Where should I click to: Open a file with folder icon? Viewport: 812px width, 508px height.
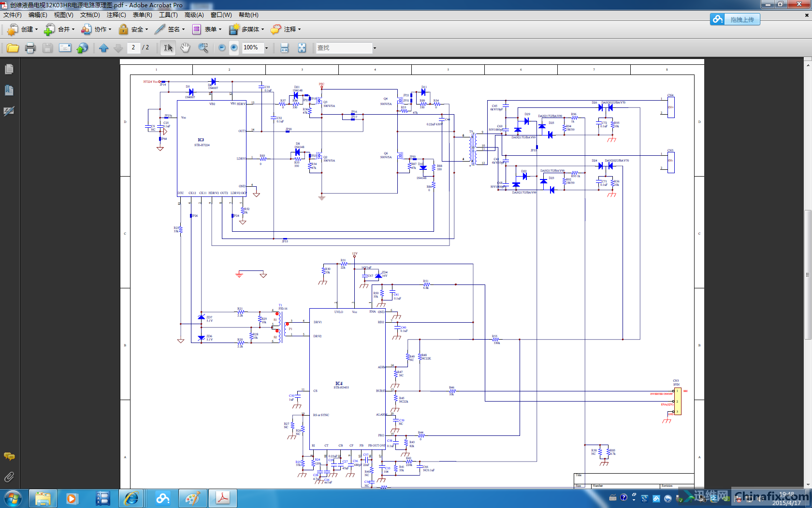13,48
